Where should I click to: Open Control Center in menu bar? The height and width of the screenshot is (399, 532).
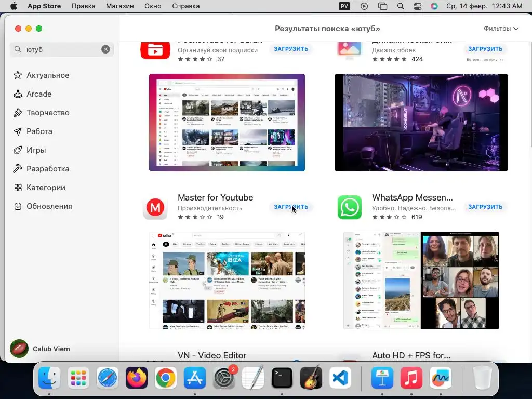click(418, 6)
